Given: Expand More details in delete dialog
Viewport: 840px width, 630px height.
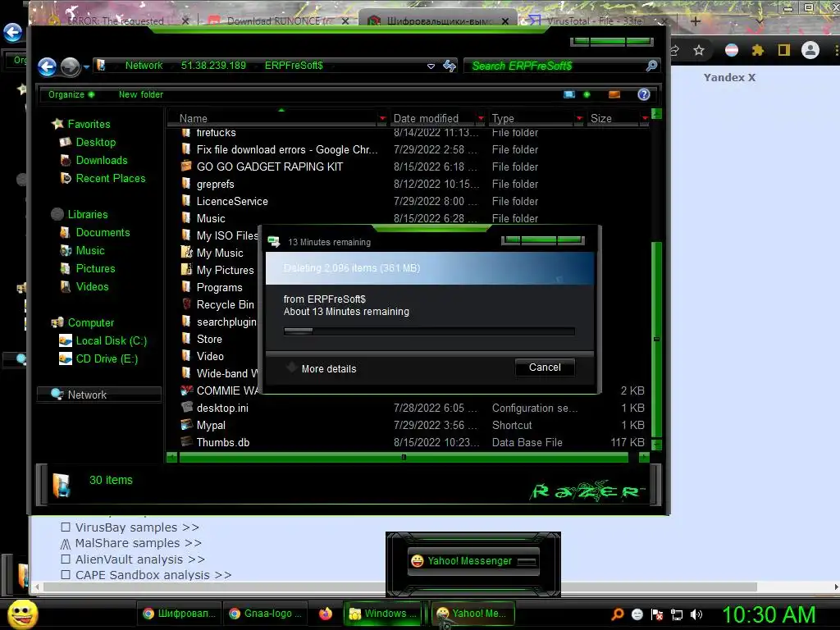Looking at the screenshot, I should pos(329,369).
